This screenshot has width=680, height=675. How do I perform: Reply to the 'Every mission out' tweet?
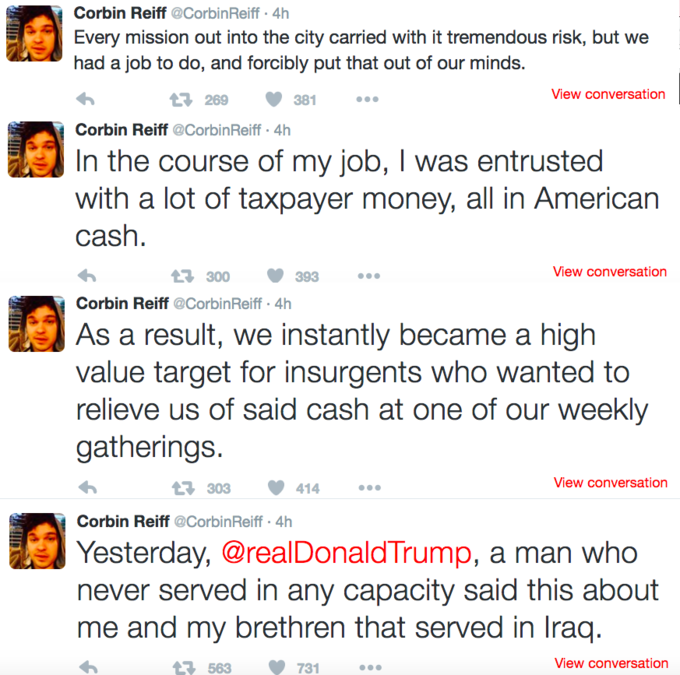[85, 100]
